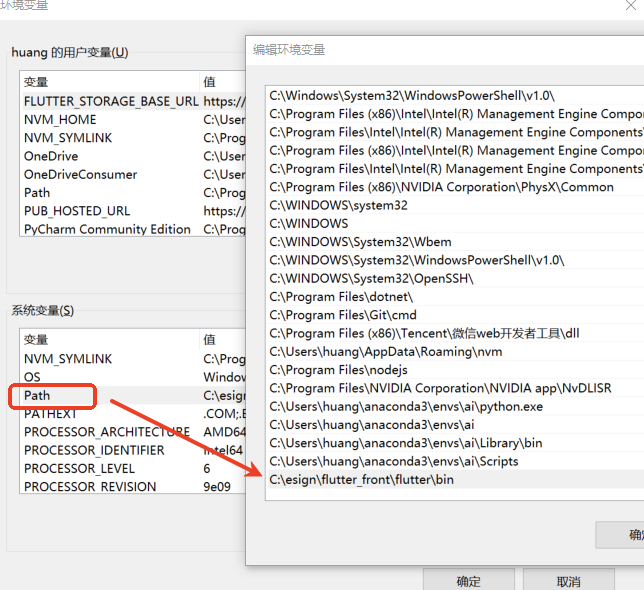644x590 pixels.
Task: Select C:\Windows\System32\WindowsPowerShell\v1.0\ first entry
Action: pyautogui.click(x=455, y=96)
